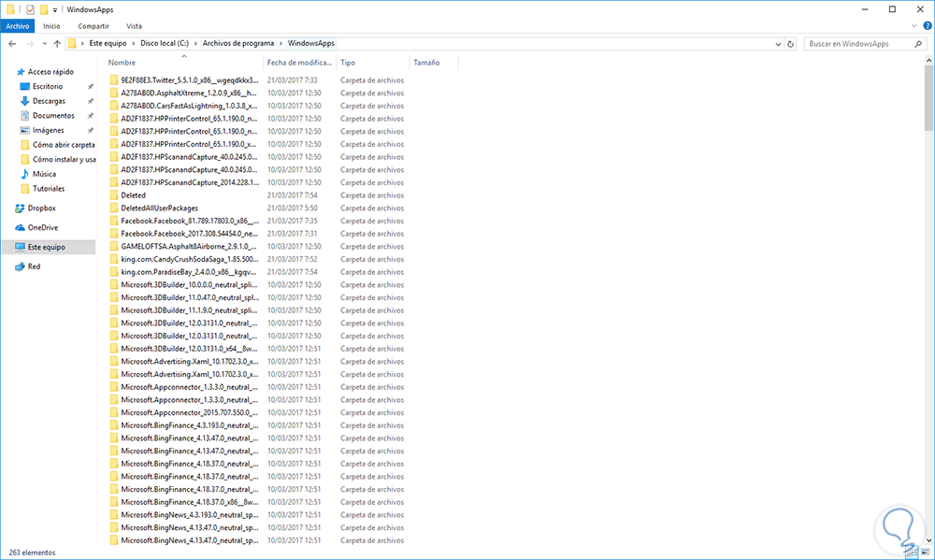Select the 9E2F88E3.Twitter folder icon
The image size is (935, 560).
[x=113, y=79]
